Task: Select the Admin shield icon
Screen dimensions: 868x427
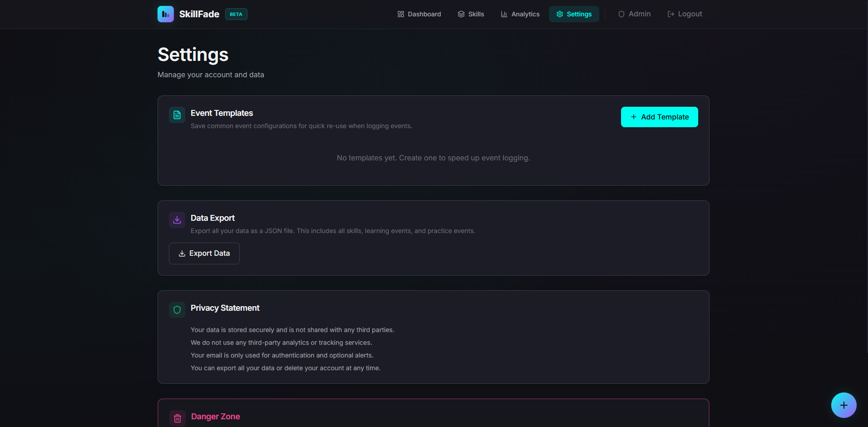Action: click(x=621, y=14)
